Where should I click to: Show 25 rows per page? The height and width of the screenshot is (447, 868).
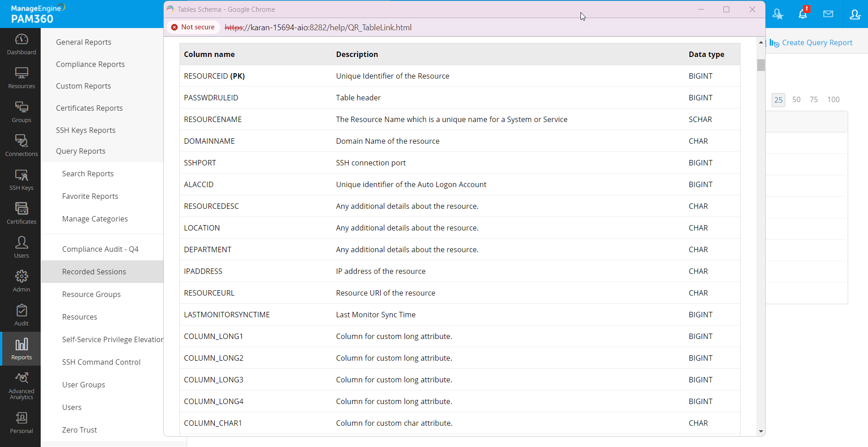pyautogui.click(x=778, y=99)
